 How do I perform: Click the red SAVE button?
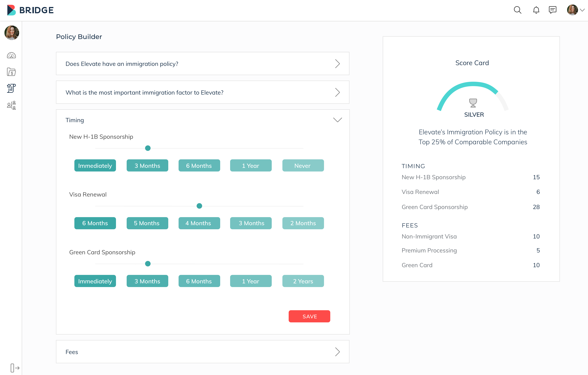coord(309,316)
